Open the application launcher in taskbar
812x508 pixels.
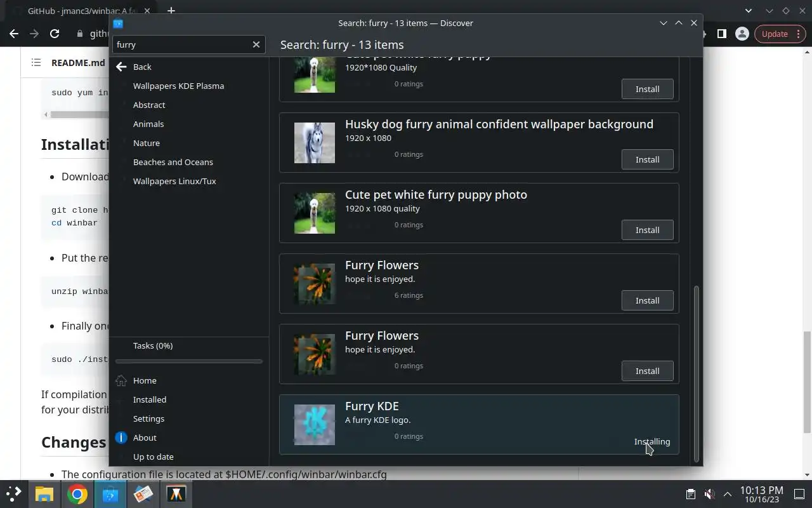(14, 493)
